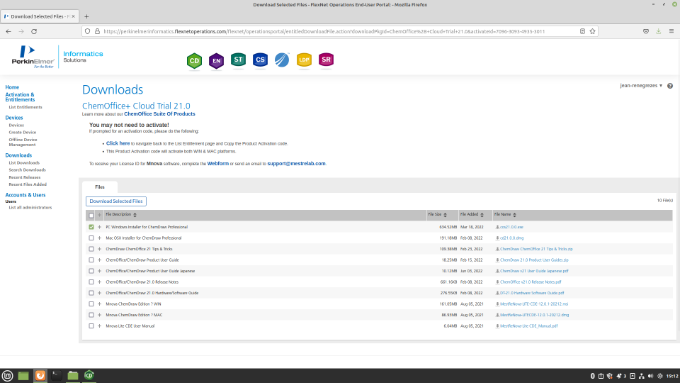Image resolution: width=680 pixels, height=383 pixels.
Task: Open Search Downloads in the sidebar
Action: [x=27, y=170]
